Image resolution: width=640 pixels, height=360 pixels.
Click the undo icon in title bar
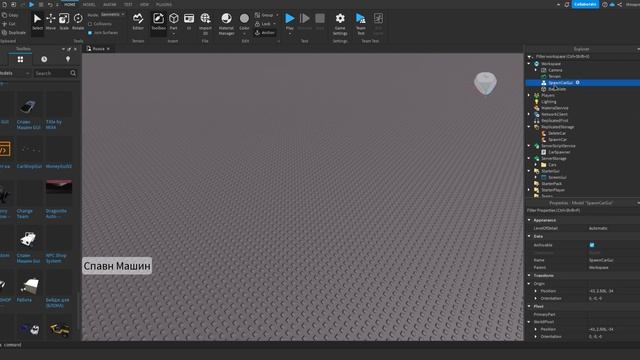[50, 4]
